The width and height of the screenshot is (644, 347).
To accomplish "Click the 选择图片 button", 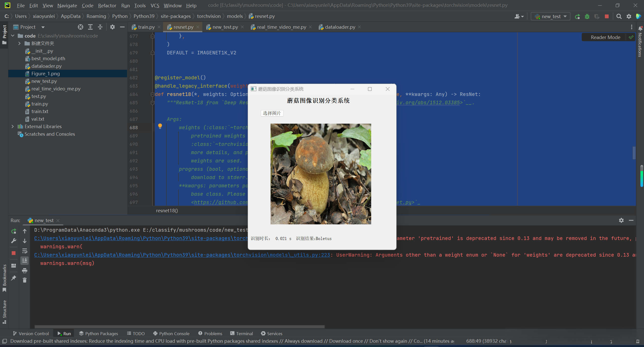I will point(272,113).
